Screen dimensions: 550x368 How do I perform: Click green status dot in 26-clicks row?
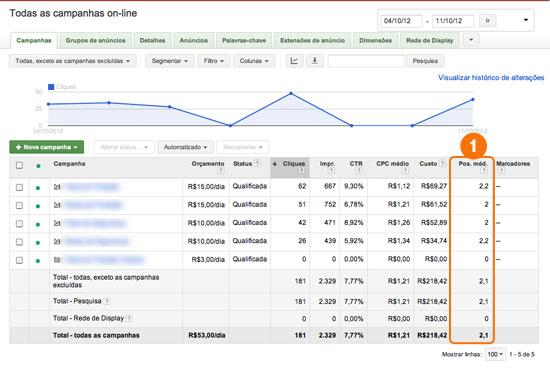(38, 243)
